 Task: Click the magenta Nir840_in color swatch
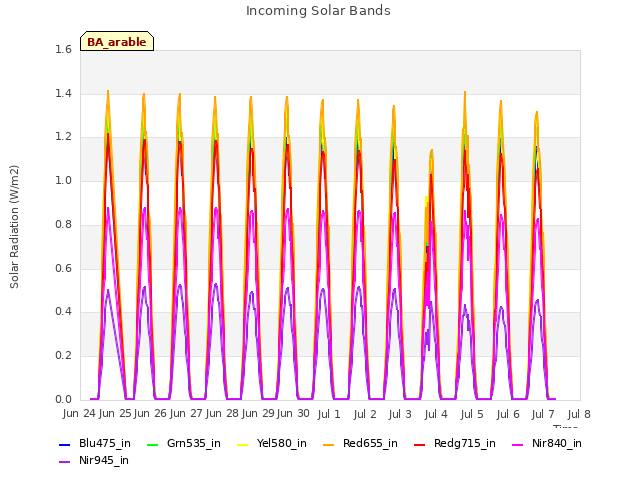point(518,444)
